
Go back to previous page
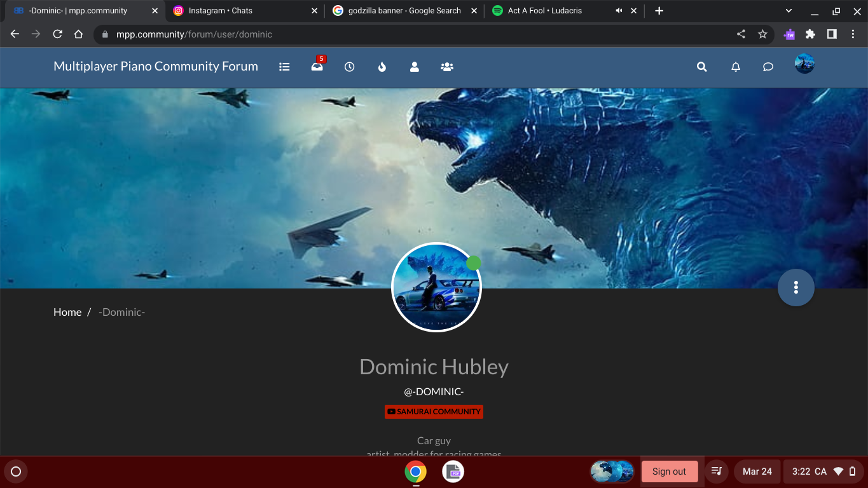[x=15, y=34]
